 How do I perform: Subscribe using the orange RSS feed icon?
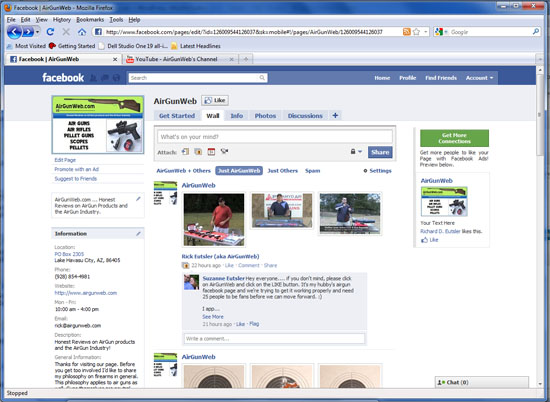[407, 32]
